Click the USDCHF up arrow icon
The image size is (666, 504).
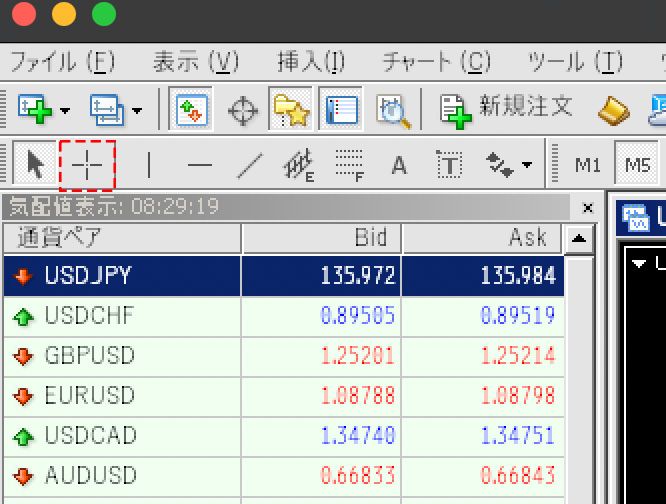click(23, 316)
